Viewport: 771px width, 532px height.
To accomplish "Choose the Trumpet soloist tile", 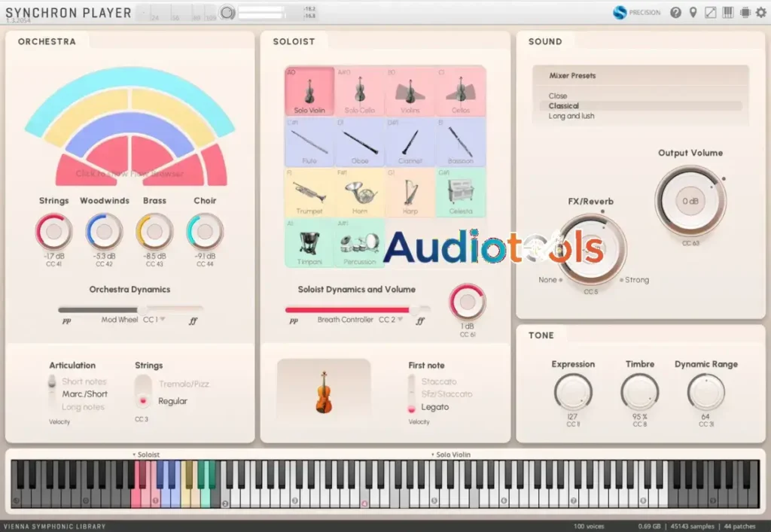I will (309, 193).
